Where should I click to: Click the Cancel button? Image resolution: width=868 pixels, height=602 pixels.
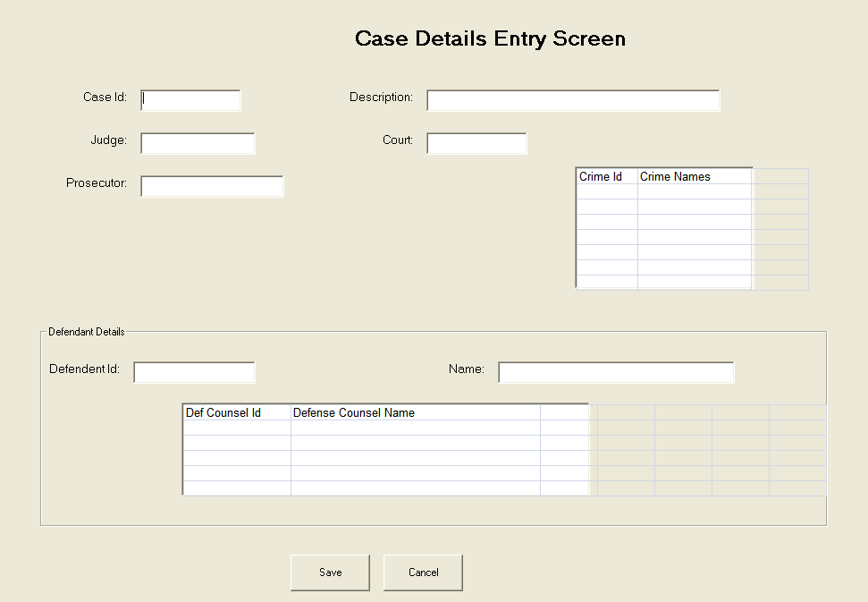click(423, 572)
